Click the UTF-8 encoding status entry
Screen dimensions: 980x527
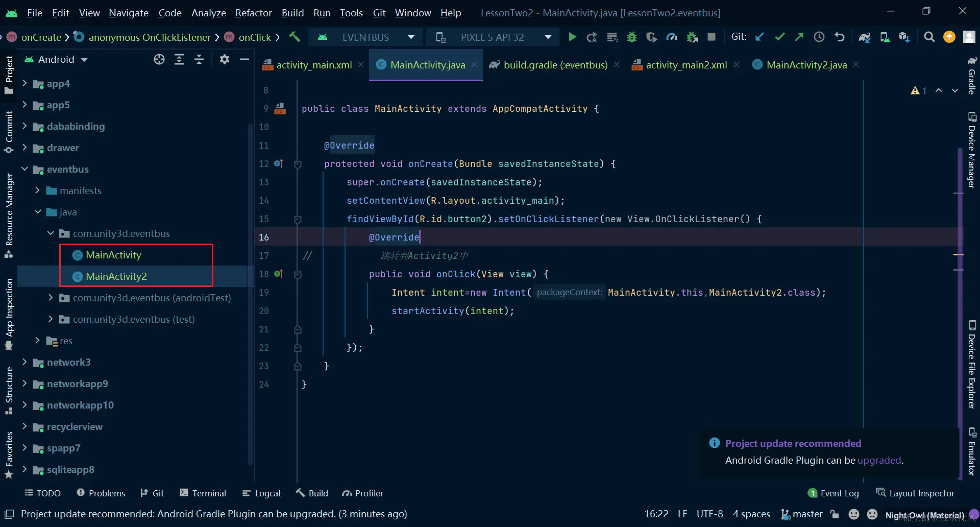click(x=709, y=514)
